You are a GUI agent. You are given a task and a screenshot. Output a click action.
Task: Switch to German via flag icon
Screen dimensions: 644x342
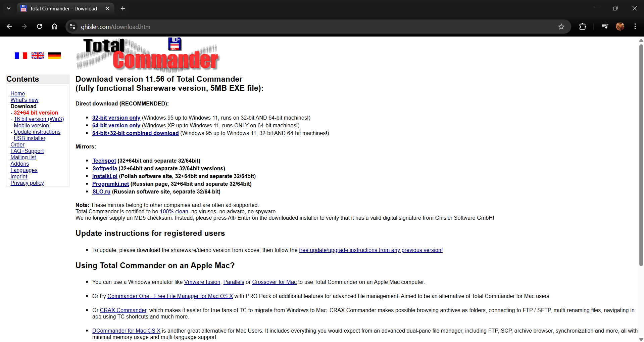click(54, 55)
